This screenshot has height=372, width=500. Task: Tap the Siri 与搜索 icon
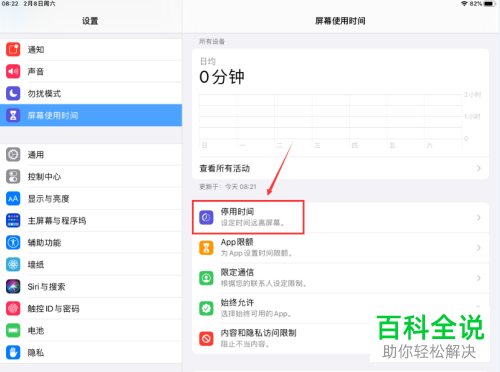(13, 286)
